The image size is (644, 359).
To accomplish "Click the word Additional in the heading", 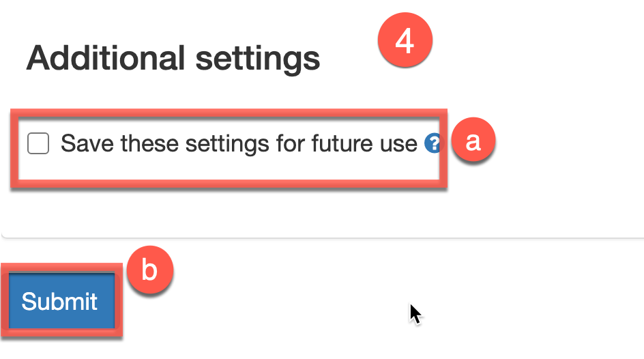I will tap(106, 59).
